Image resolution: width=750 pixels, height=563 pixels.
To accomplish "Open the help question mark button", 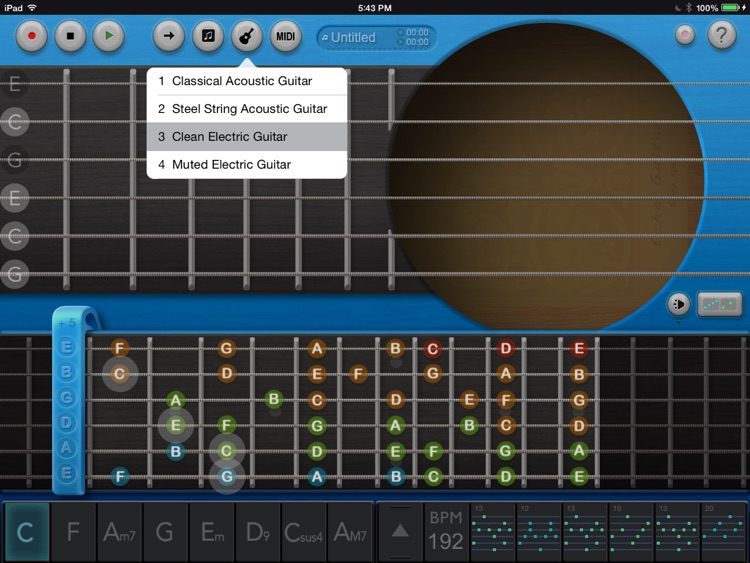I will (721, 35).
